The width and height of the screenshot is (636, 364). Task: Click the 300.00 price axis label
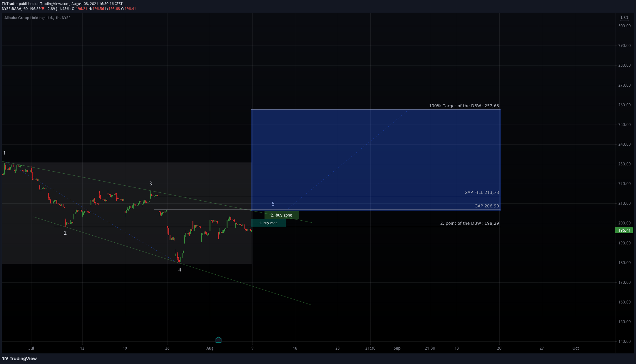[624, 26]
